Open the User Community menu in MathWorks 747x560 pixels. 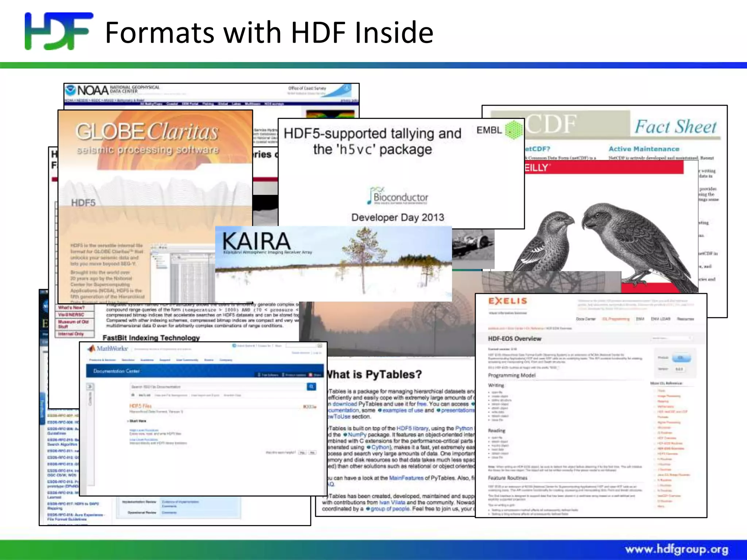pos(187,360)
